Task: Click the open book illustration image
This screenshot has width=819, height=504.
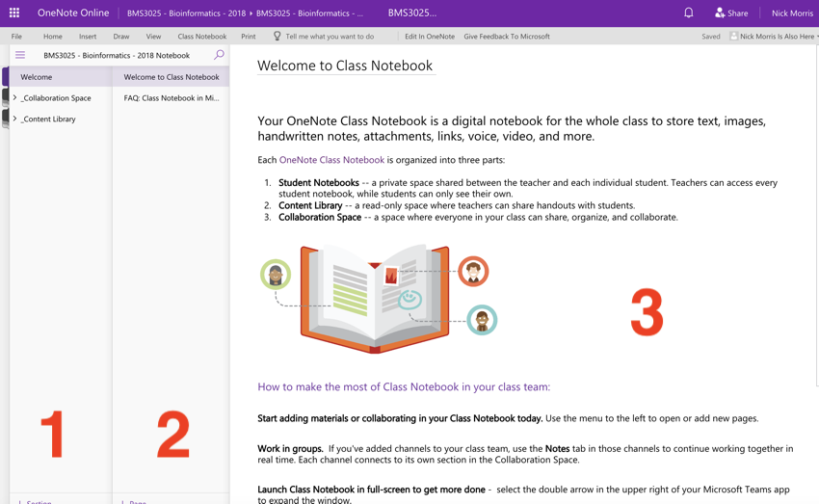Action: point(375,297)
